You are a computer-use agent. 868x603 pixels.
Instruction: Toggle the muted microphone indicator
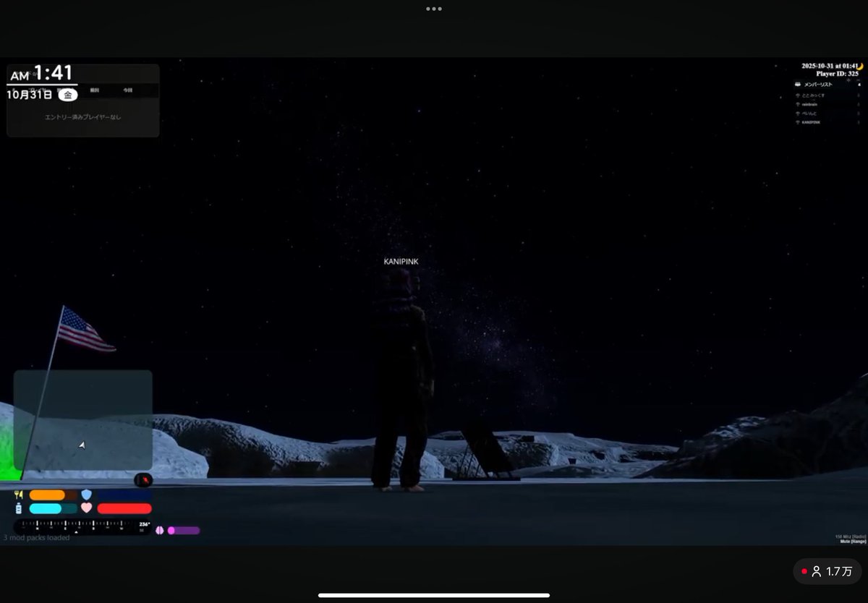(x=144, y=479)
